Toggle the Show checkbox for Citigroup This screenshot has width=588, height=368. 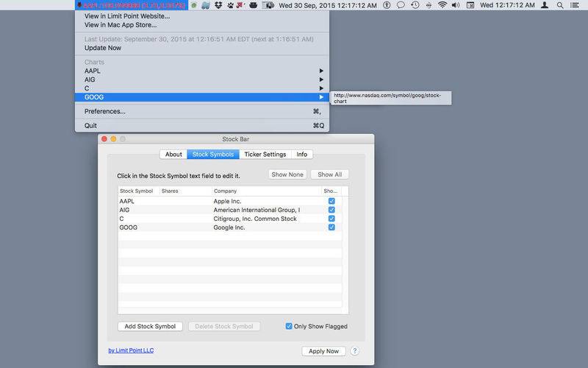coord(331,218)
